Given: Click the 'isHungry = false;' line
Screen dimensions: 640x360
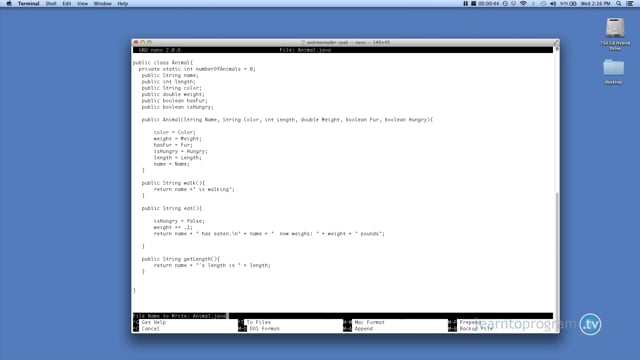Looking at the screenshot, I should tap(179, 221).
